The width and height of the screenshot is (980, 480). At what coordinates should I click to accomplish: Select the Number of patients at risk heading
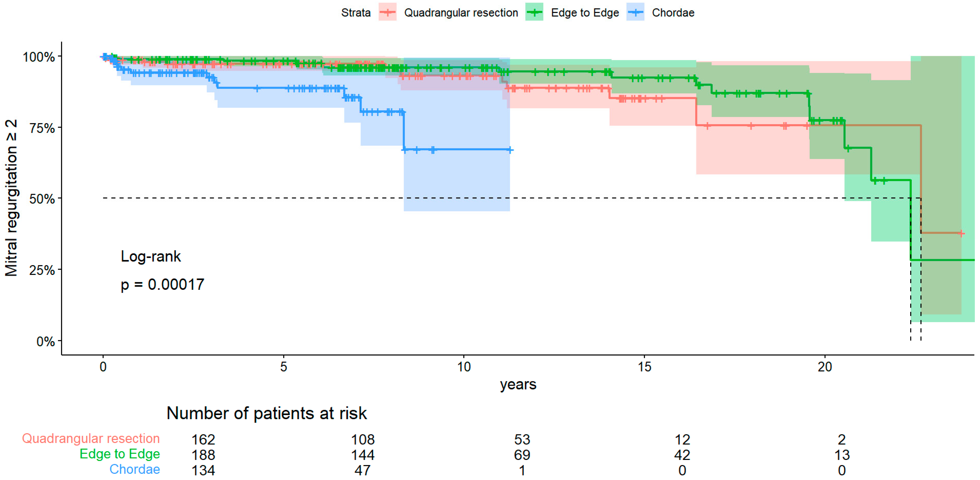click(266, 413)
